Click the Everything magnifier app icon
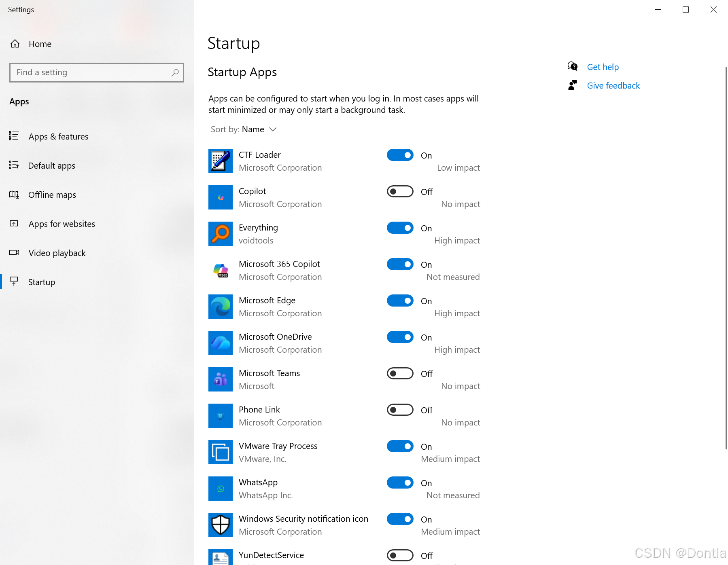The width and height of the screenshot is (728, 565). coord(221,234)
